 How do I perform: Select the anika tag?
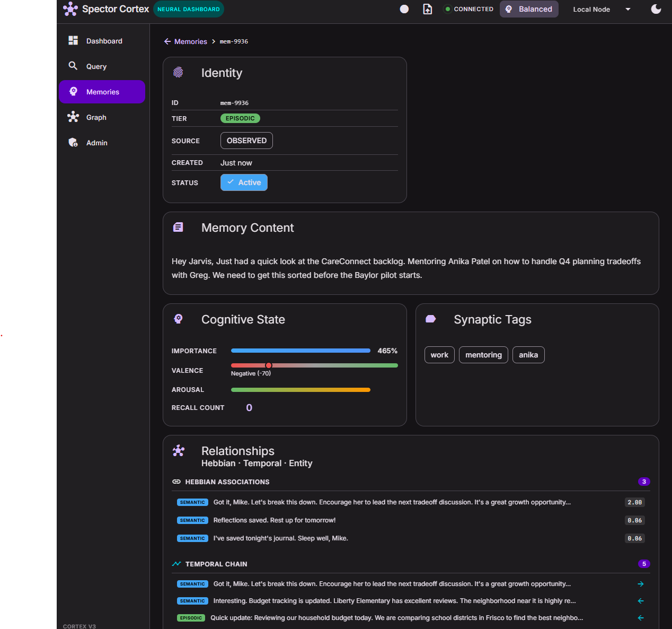click(x=528, y=355)
